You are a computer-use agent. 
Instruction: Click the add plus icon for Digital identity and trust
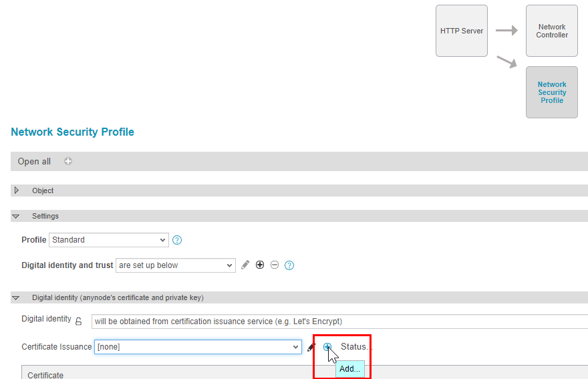[260, 265]
